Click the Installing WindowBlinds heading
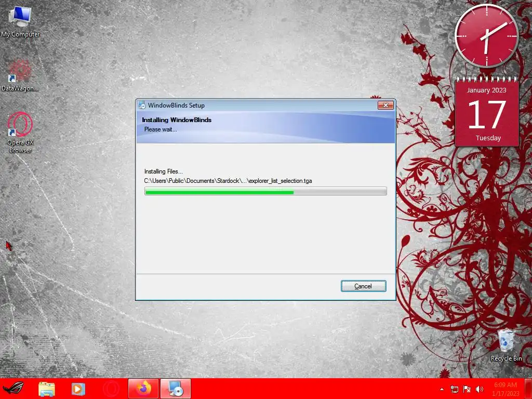Image resolution: width=532 pixels, height=399 pixels. (177, 120)
